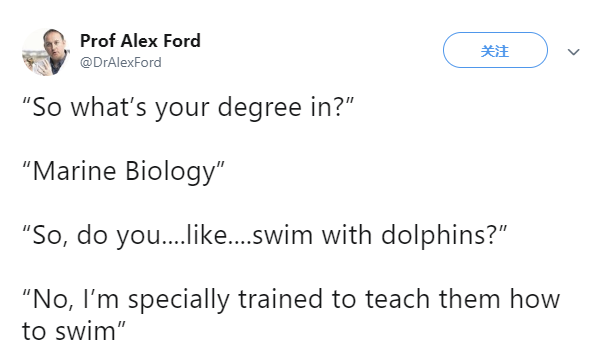Open the @DrAlexFord handle link
Screen dimensions: 604x360
(x=121, y=62)
